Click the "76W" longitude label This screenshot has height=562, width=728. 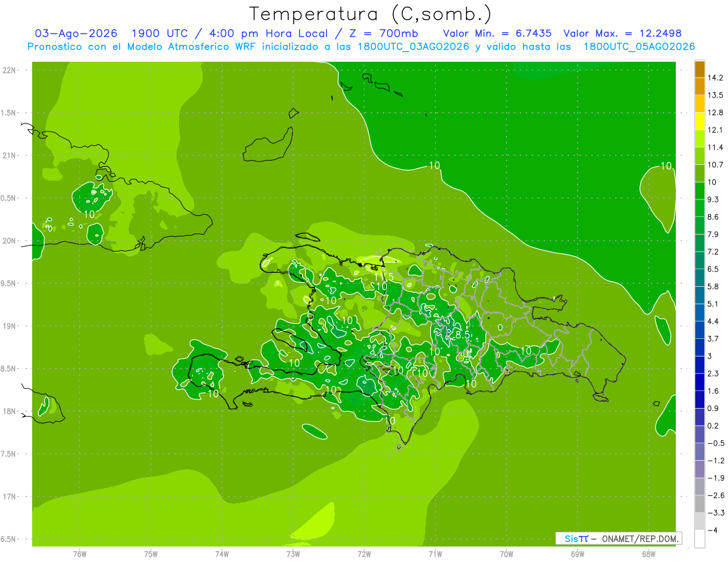79,554
